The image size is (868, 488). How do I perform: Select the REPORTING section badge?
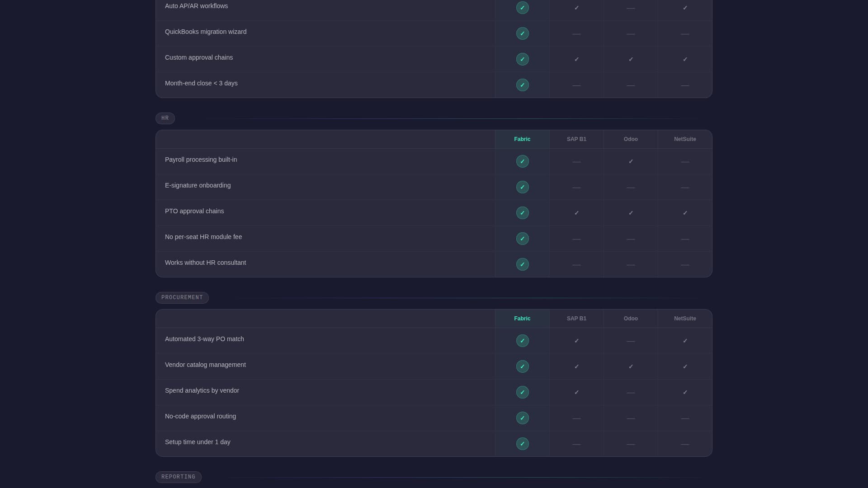coord(179,477)
